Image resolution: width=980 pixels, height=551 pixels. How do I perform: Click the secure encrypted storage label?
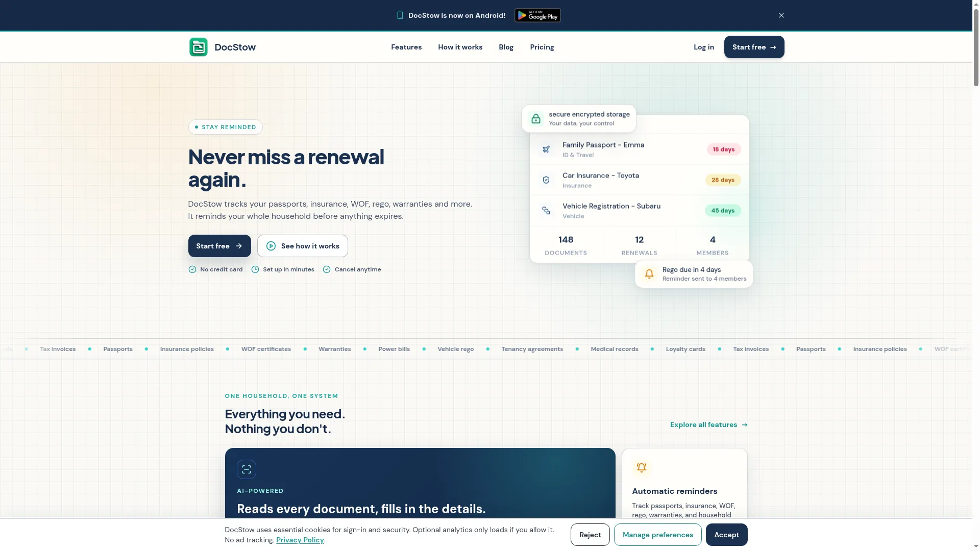(590, 114)
